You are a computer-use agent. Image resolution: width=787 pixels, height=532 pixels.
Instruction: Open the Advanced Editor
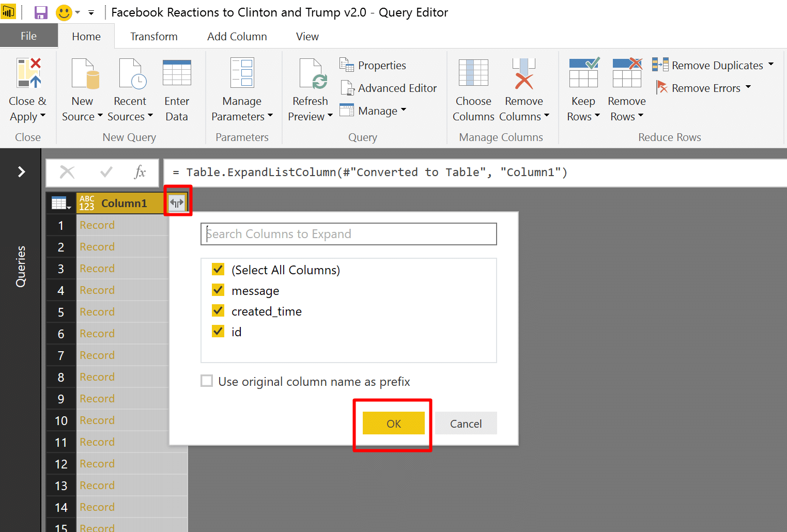click(389, 88)
